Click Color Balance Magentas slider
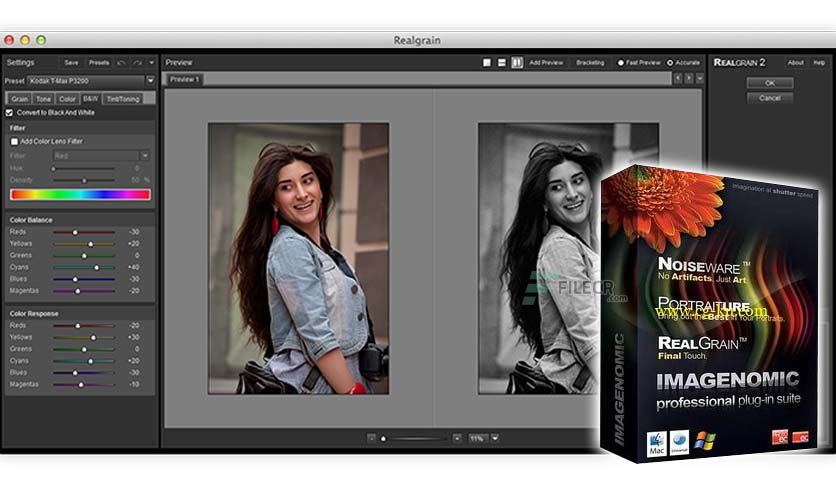Viewport: 836px width, 484px height. pyautogui.click(x=84, y=291)
